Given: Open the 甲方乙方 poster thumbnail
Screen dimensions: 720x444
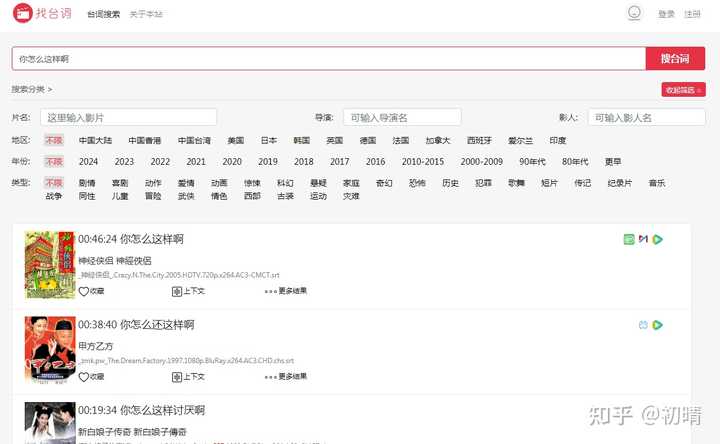Looking at the screenshot, I should click(50, 350).
